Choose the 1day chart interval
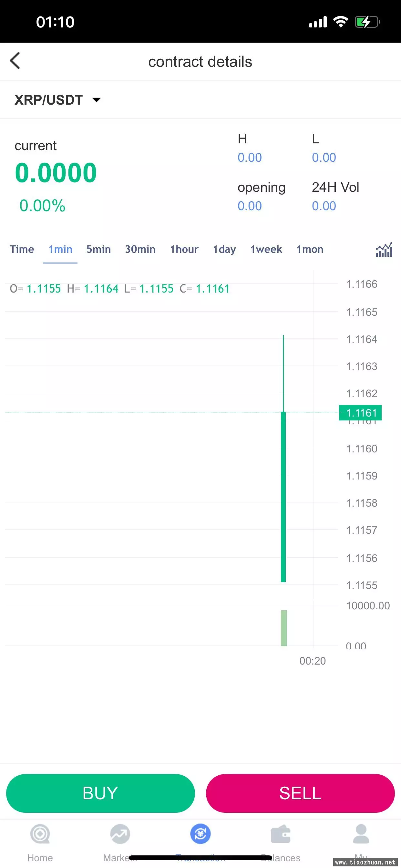 (x=224, y=249)
